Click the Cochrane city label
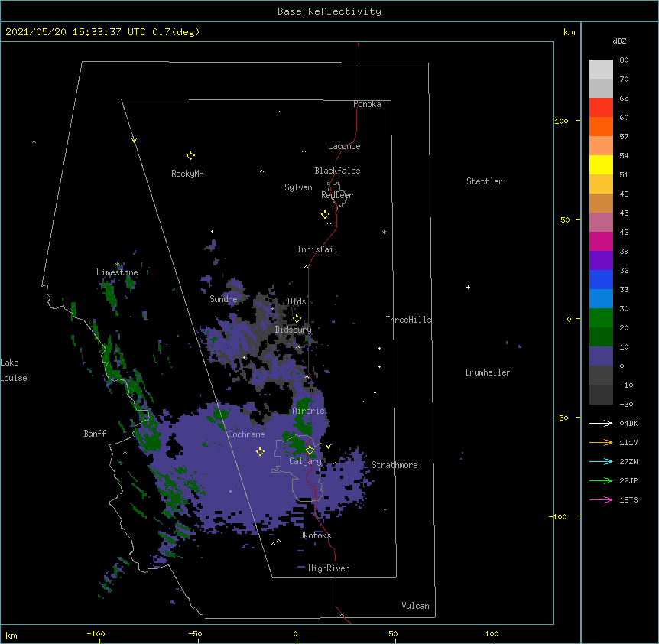This screenshot has width=659, height=644. pos(246,434)
